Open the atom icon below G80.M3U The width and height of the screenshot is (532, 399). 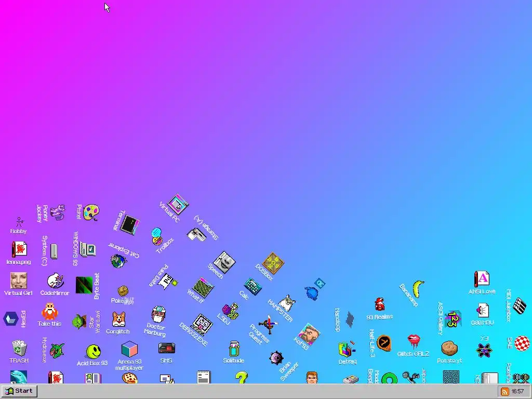484,350
